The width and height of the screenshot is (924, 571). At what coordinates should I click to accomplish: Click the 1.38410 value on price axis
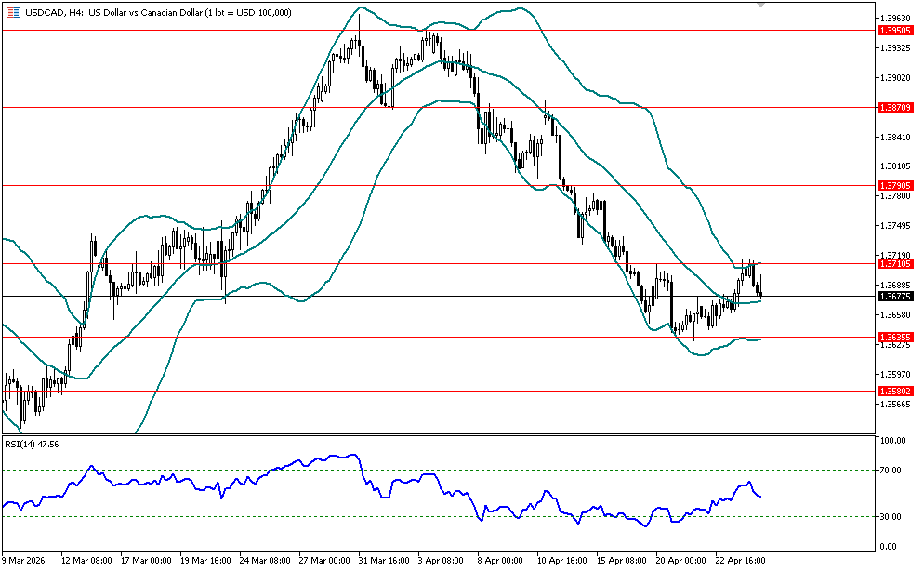(x=894, y=137)
